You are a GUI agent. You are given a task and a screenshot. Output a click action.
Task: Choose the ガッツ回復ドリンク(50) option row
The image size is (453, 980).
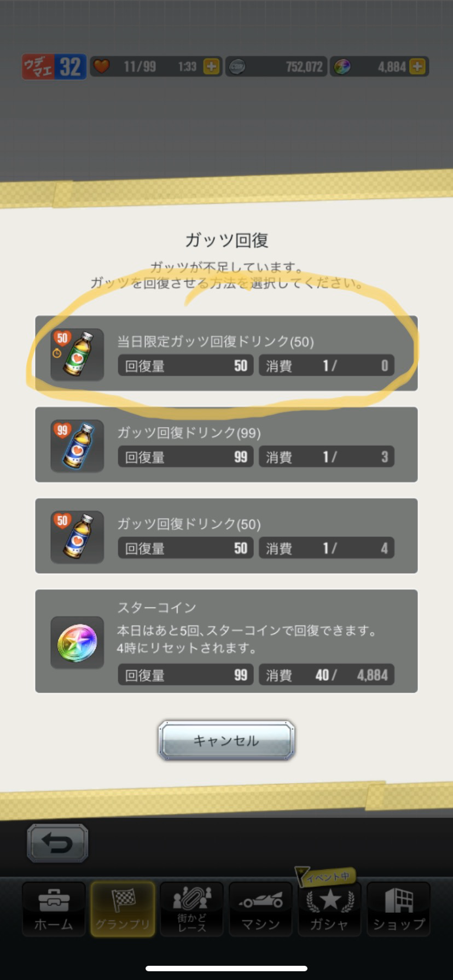[x=226, y=536]
